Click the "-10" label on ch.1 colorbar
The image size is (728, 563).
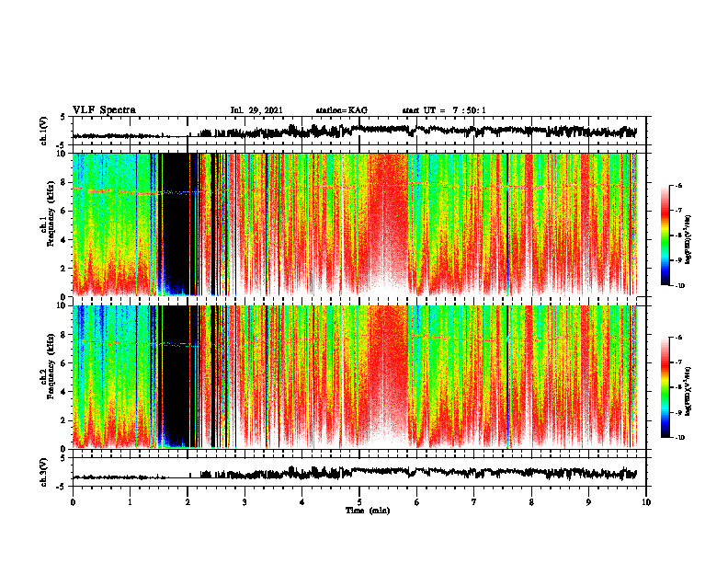pyautogui.click(x=681, y=286)
